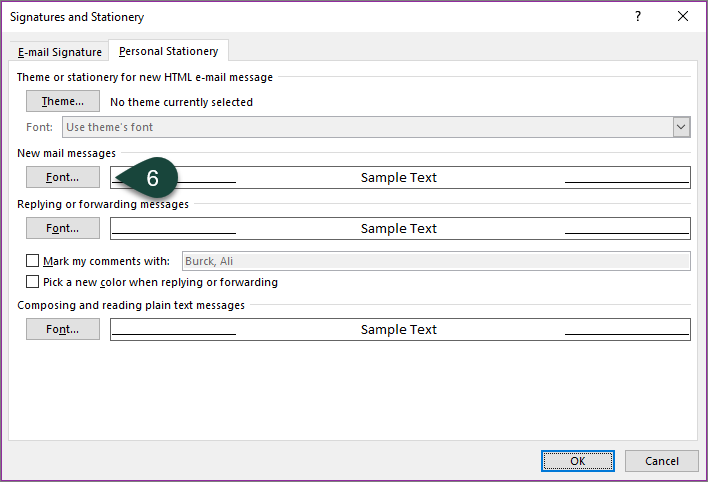Expand the Font dropdown arrow

(681, 127)
